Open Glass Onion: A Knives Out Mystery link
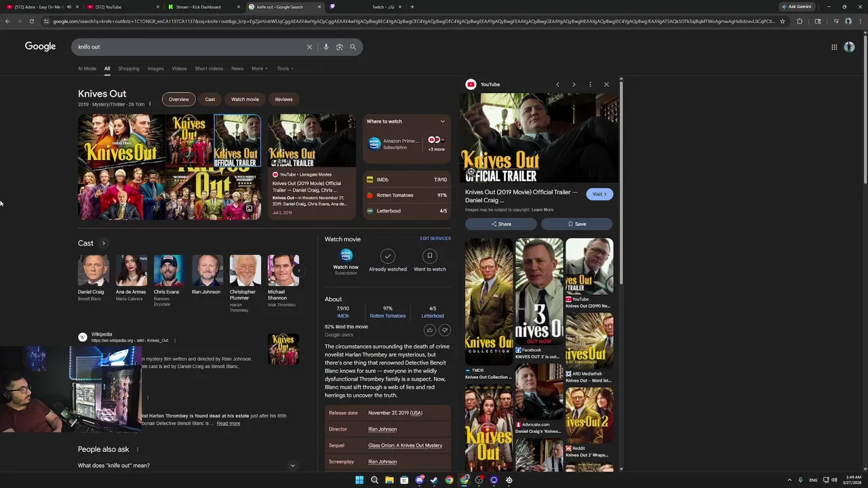The image size is (868, 488). point(405,445)
